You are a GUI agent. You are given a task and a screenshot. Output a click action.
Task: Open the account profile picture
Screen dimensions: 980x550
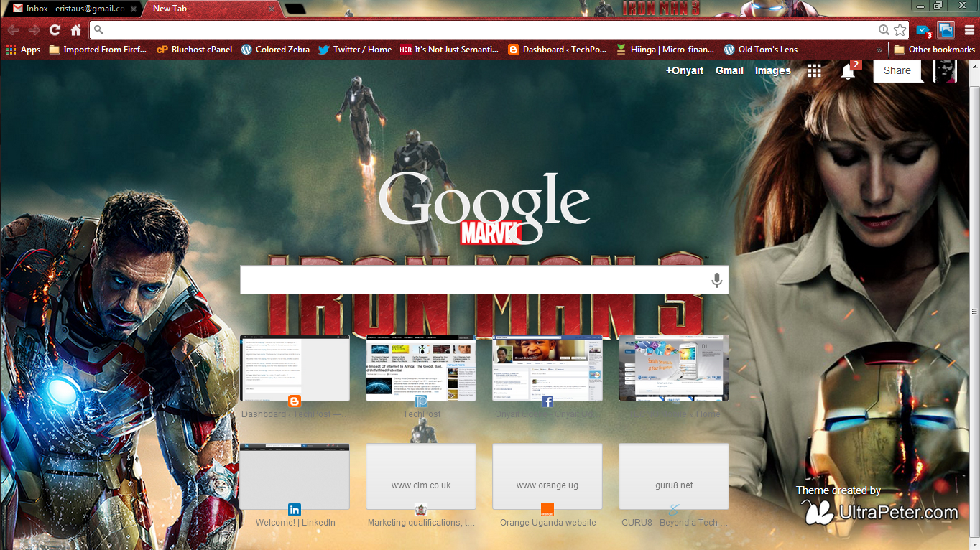pyautogui.click(x=945, y=70)
